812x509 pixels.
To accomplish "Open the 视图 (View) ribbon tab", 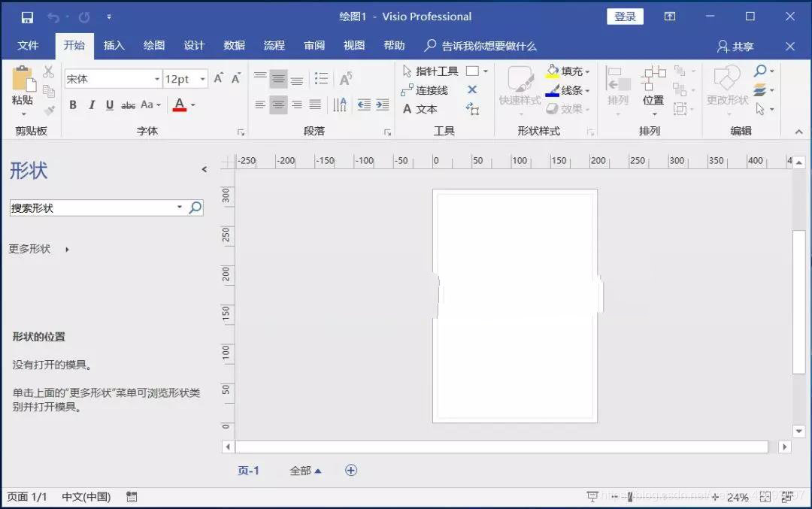I will (x=353, y=45).
